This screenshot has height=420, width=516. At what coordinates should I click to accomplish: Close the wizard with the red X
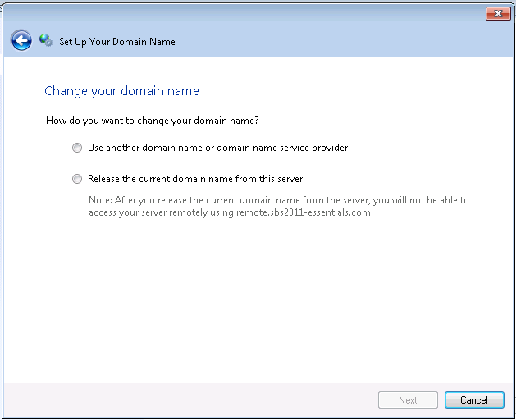[x=498, y=13]
